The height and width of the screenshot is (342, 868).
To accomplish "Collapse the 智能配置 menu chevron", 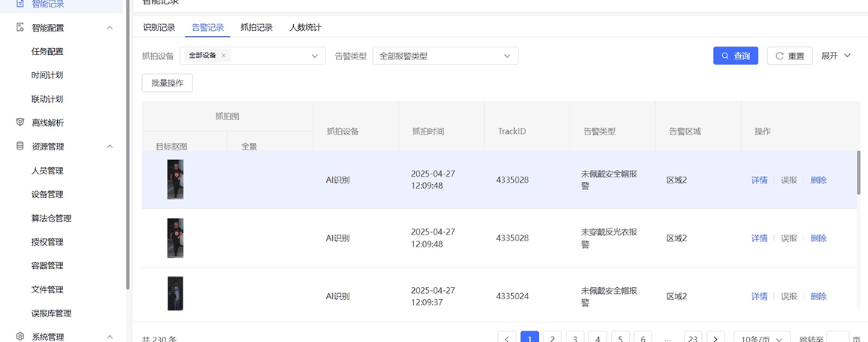I will pyautogui.click(x=110, y=28).
